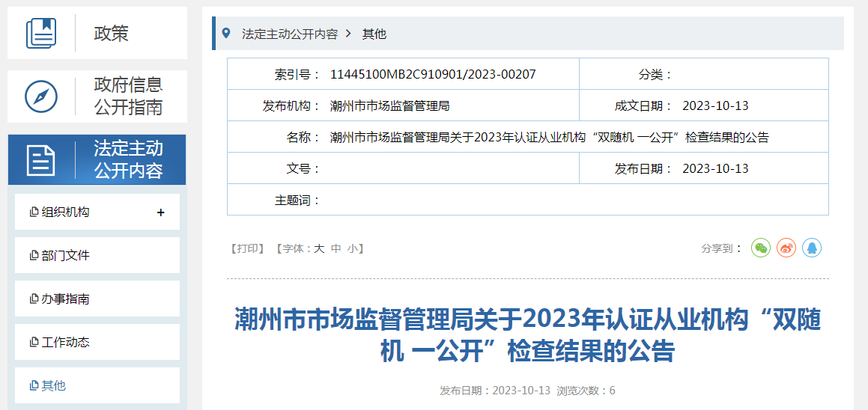Share the article to QQ
Screen dimensions: 868x410
812,248
